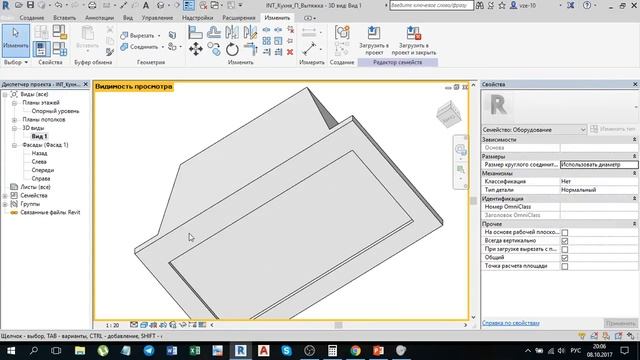Open Telegram from the taskbar

pos(149,351)
